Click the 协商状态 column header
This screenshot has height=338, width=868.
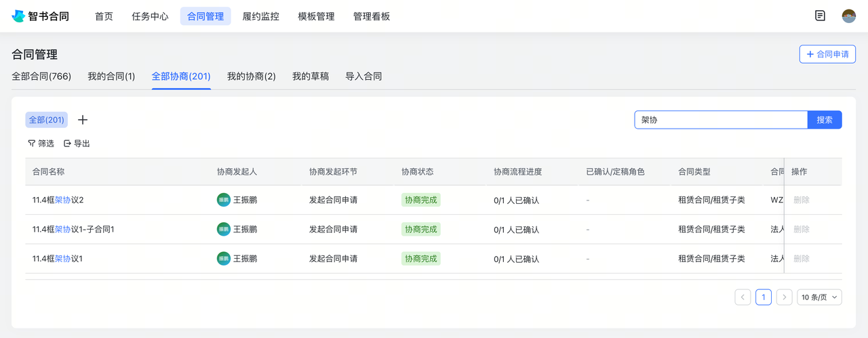(418, 171)
